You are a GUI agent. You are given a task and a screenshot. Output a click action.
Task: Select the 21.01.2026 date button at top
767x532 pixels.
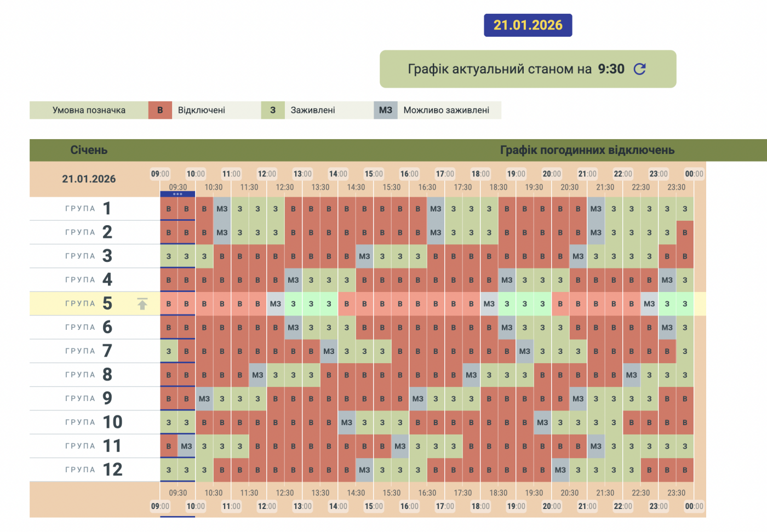click(x=528, y=25)
